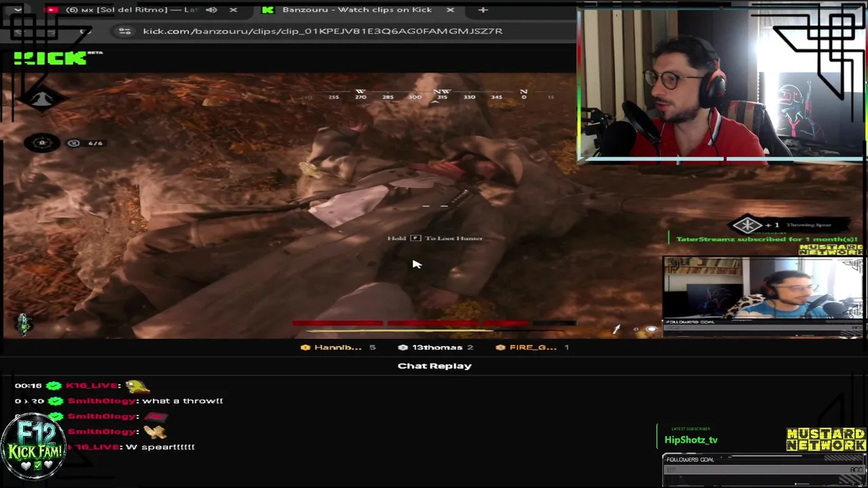Screen dimensions: 868x488
Task: Open the site information icon beside the URL
Action: 124,31
